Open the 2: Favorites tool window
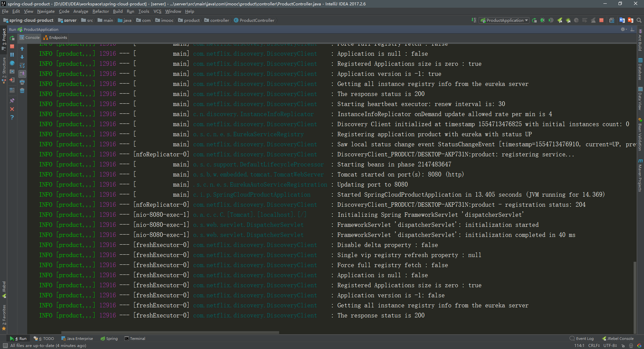644x349 pixels. 4,317
